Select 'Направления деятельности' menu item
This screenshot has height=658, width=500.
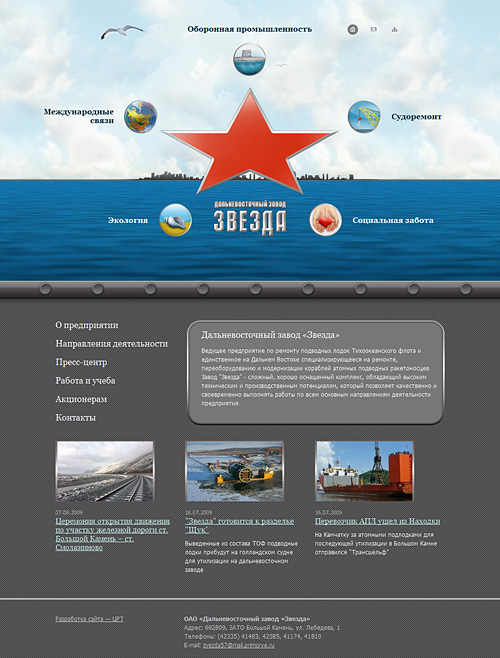112,344
